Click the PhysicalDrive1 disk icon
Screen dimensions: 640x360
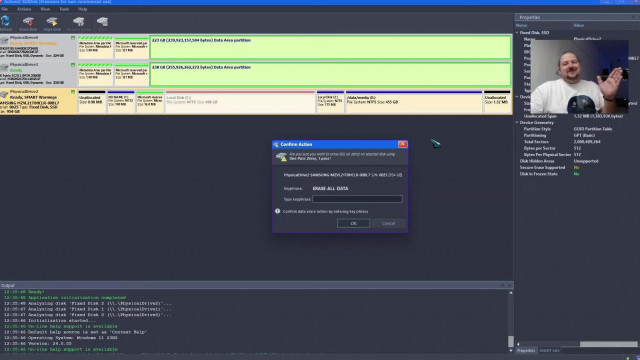[x=4, y=67]
